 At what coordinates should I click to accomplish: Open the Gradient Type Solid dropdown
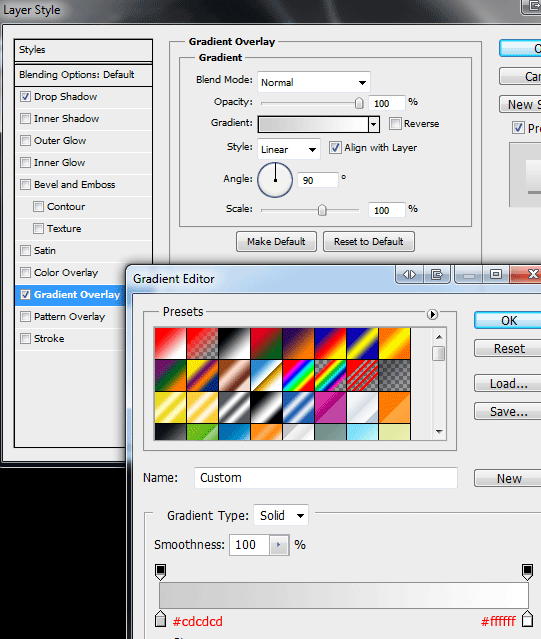coord(281,516)
